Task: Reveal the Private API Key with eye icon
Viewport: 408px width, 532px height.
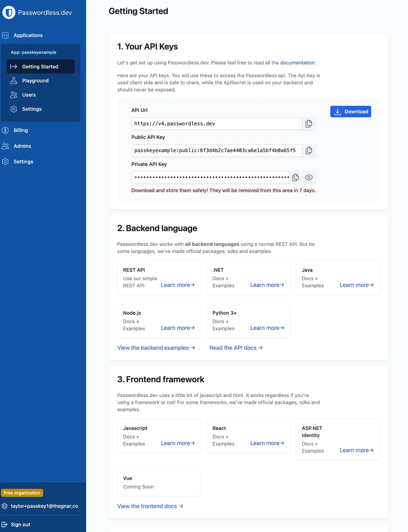Action: pyautogui.click(x=309, y=177)
